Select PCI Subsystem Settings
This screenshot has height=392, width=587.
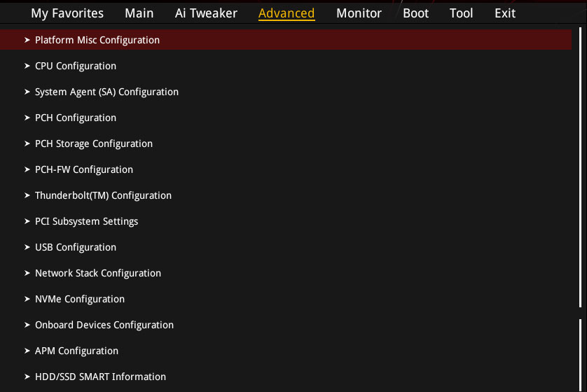pyautogui.click(x=86, y=221)
